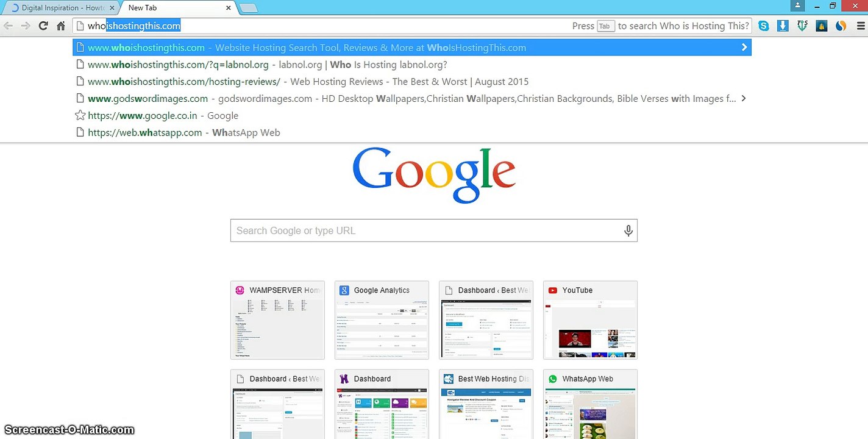Open the Best Web Hosting thumbnail
Viewport: 868px width, 439px height.
click(x=486, y=404)
